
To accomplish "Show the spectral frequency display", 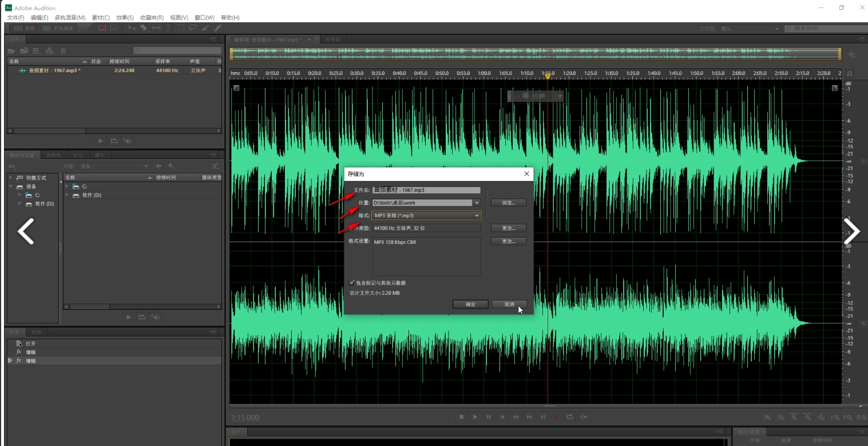I will coord(102,28).
